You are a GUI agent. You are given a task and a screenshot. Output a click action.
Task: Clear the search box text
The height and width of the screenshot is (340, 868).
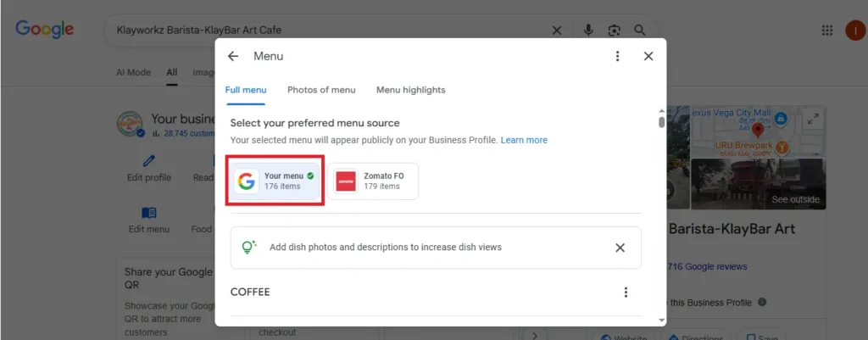coord(557,31)
